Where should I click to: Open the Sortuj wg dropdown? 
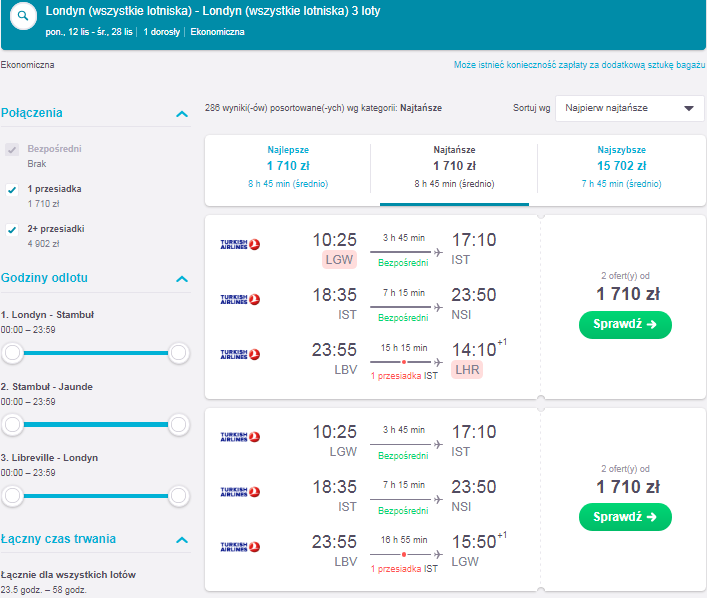coord(629,108)
